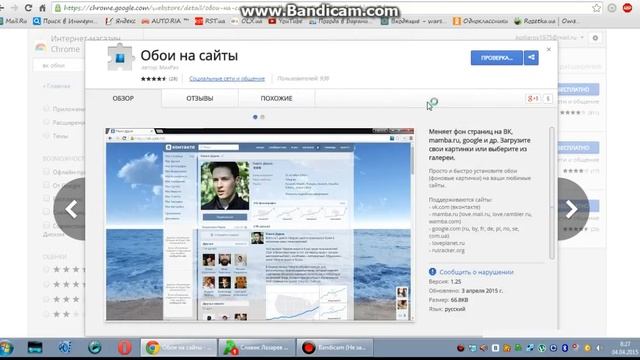The image size is (640, 360).
Task: Click the blue share button
Action: pyautogui.click(x=531, y=58)
